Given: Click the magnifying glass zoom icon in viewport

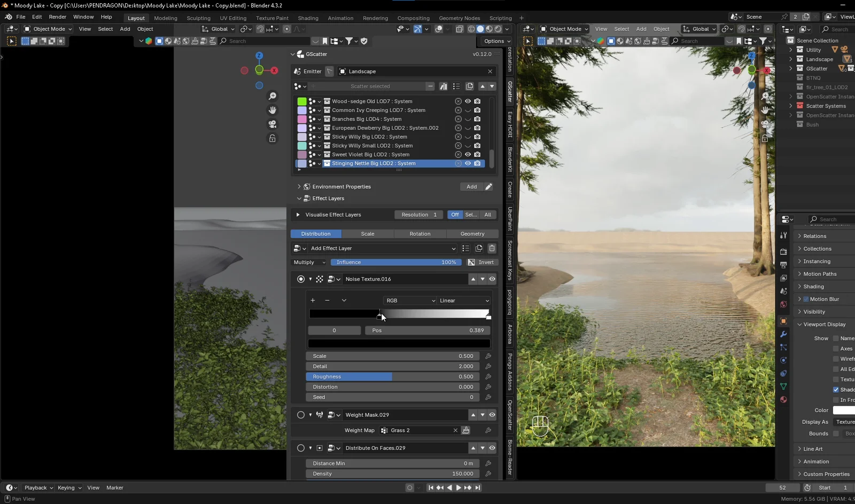Looking at the screenshot, I should [x=273, y=96].
